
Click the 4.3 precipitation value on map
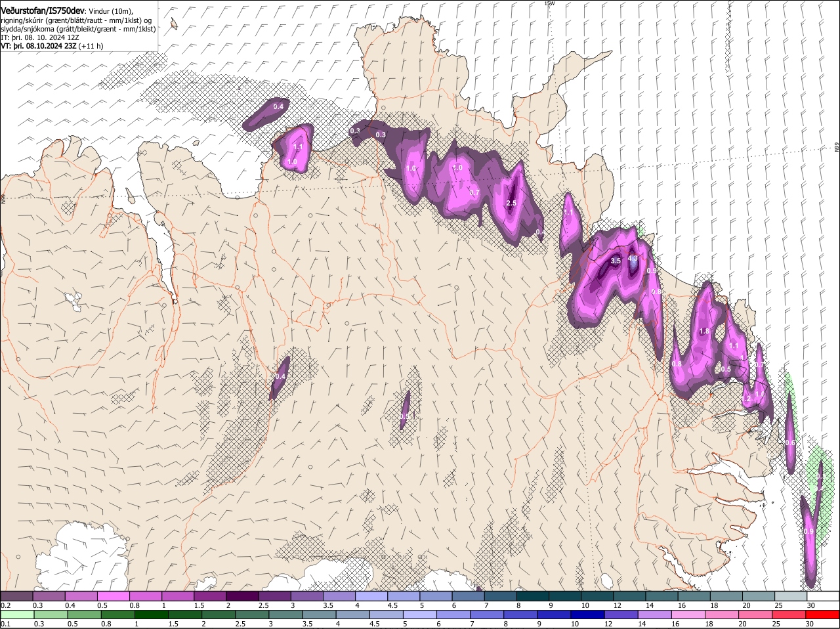click(x=633, y=258)
